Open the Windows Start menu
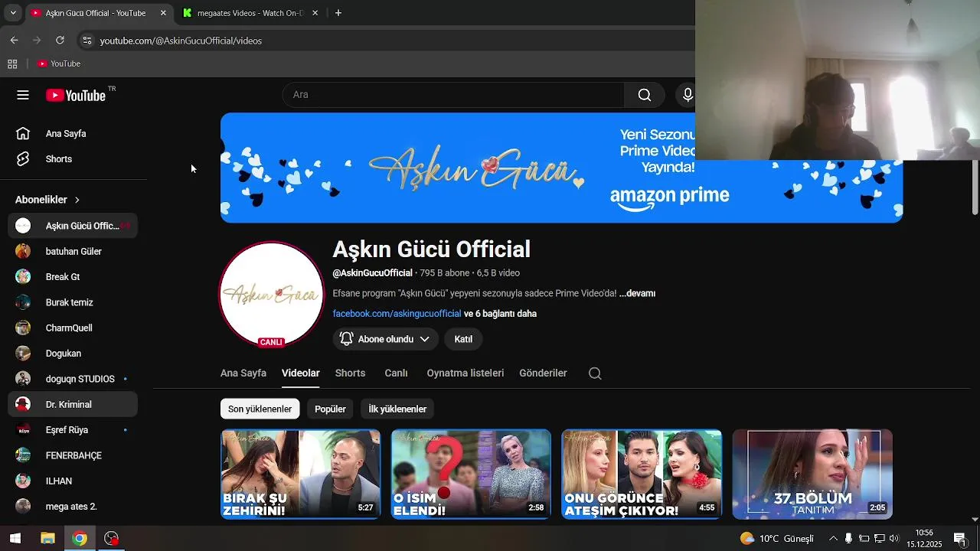 [15, 539]
